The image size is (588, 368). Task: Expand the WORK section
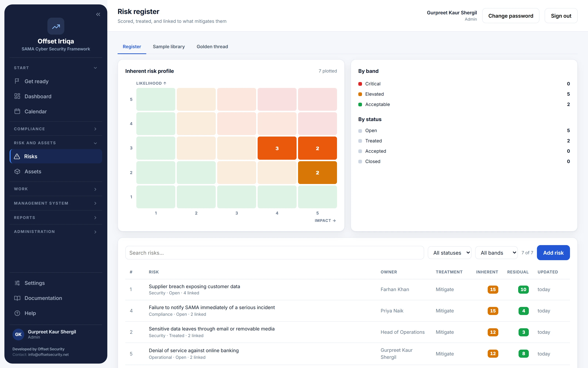coord(56,189)
